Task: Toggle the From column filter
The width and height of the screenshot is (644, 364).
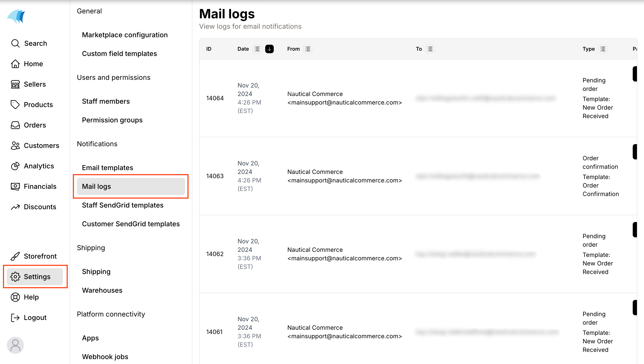Action: (308, 49)
